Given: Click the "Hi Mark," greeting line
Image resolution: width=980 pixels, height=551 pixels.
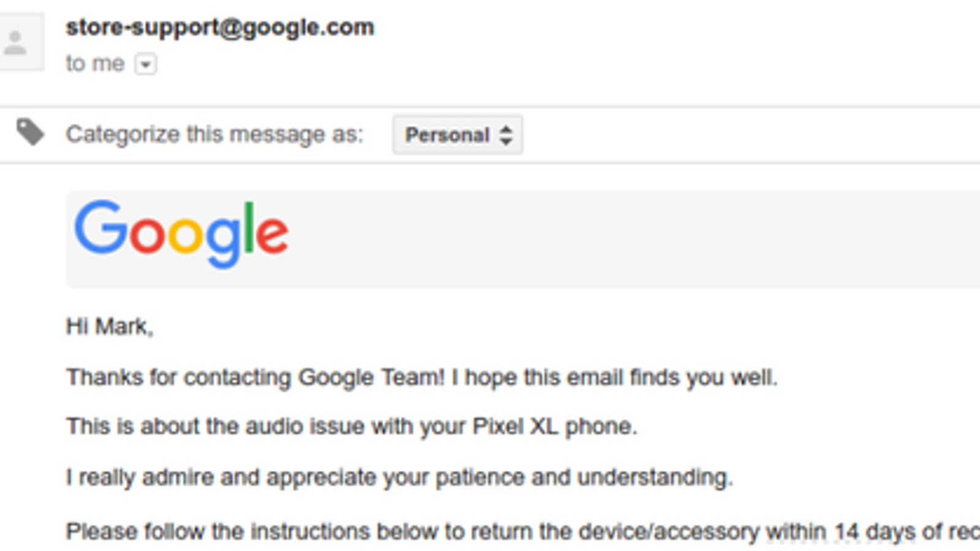Looking at the screenshot, I should tap(110, 327).
